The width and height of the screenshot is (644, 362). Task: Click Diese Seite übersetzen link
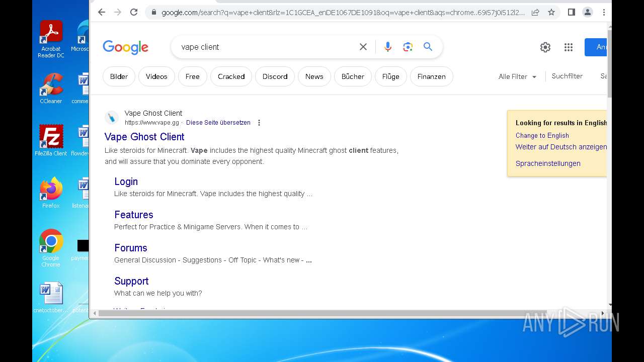(218, 123)
